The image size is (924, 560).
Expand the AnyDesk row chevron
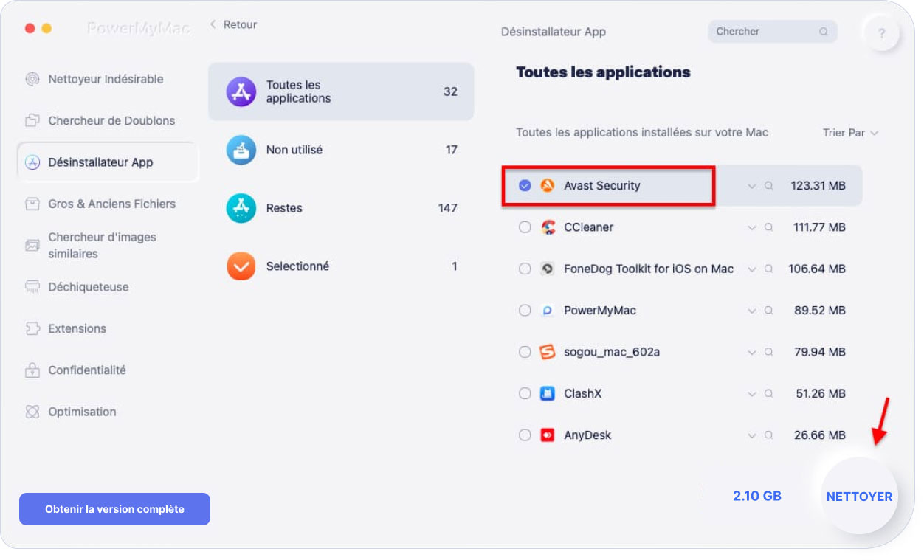(x=752, y=436)
